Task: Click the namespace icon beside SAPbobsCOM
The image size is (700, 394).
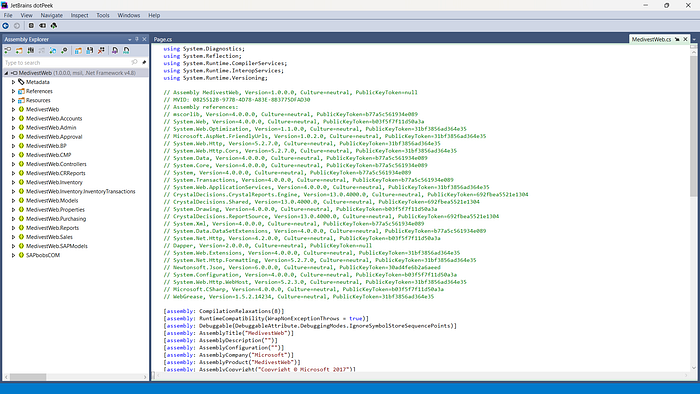Action: (x=21, y=255)
